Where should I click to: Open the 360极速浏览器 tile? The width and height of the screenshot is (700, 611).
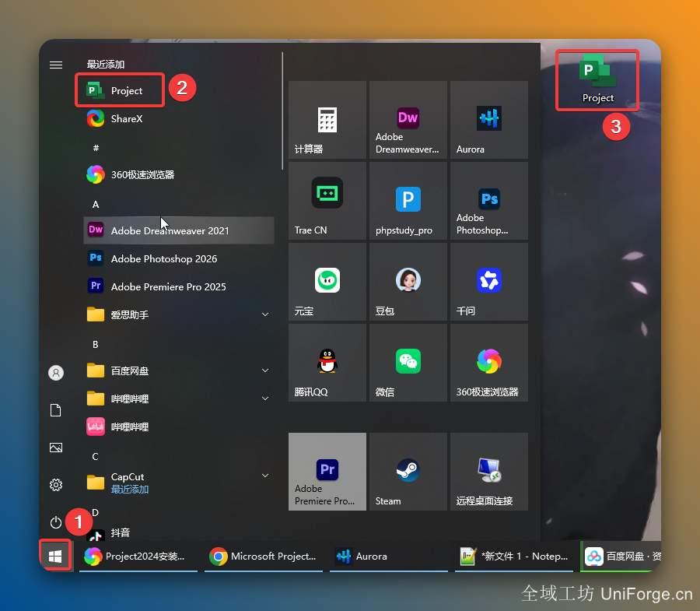click(489, 362)
